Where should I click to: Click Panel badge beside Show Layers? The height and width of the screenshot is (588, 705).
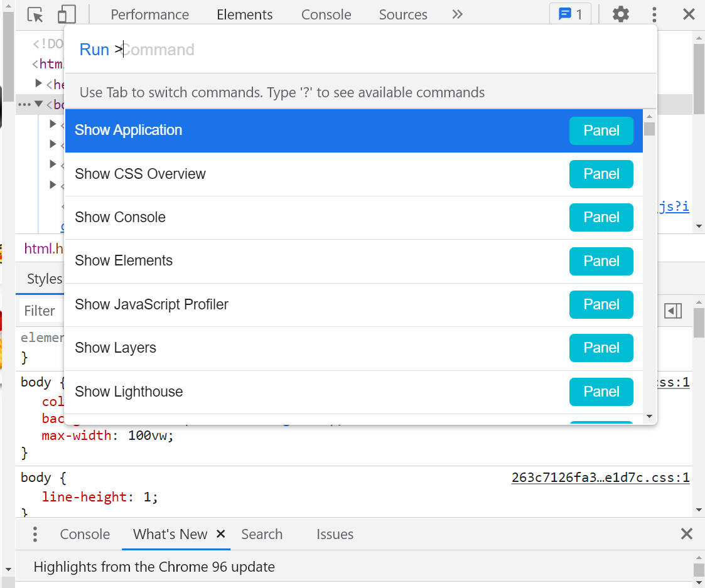click(601, 348)
